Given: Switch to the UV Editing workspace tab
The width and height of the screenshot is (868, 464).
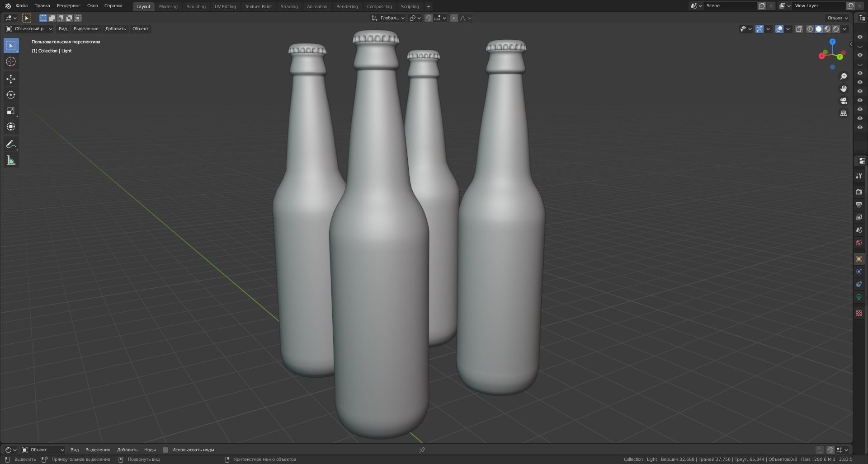Looking at the screenshot, I should tap(225, 6).
